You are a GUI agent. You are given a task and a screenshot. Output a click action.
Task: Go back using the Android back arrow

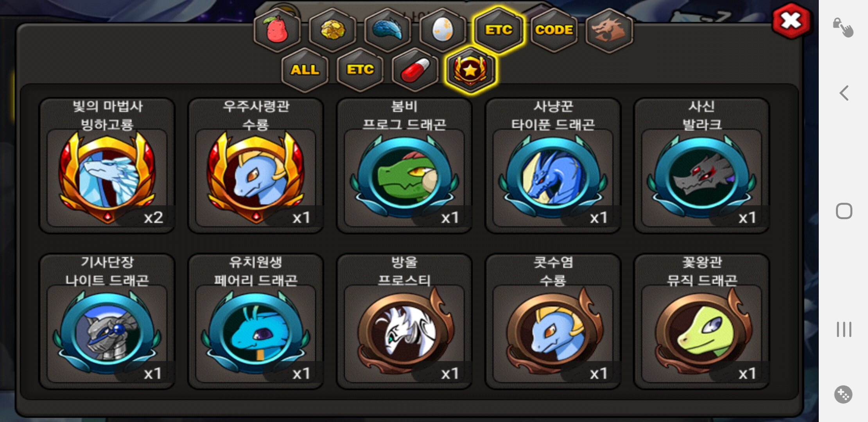tap(844, 93)
